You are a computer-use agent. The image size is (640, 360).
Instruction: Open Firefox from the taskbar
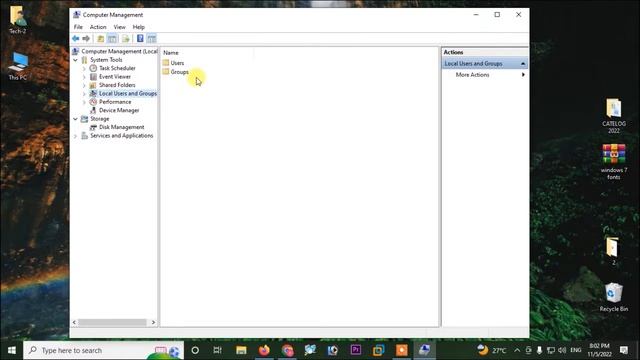pos(264,350)
